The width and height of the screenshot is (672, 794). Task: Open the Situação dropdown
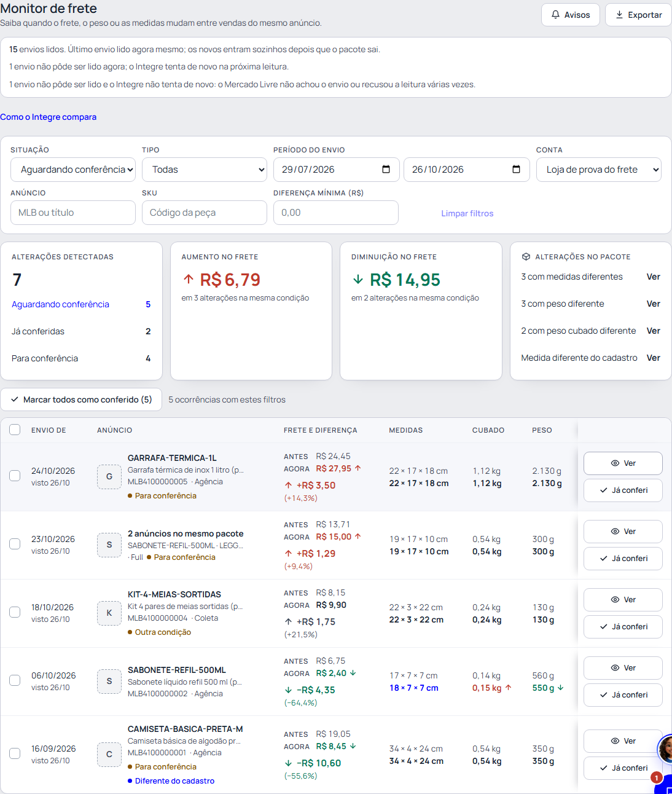[73, 170]
